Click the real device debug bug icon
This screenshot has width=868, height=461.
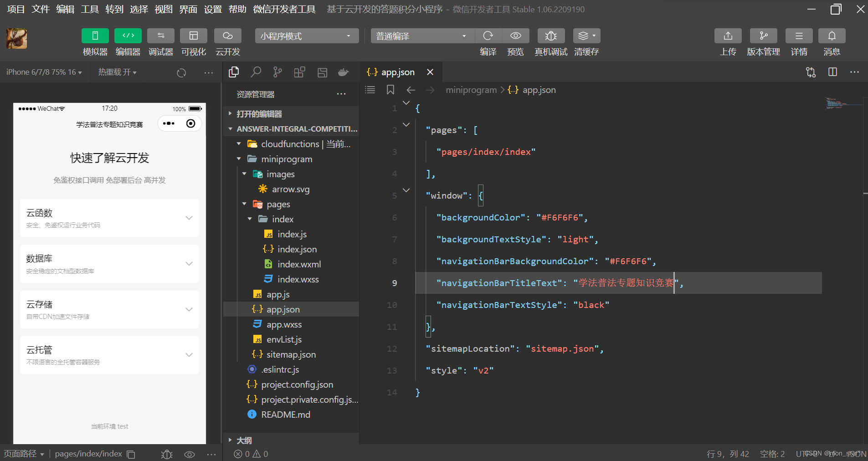[x=551, y=36]
